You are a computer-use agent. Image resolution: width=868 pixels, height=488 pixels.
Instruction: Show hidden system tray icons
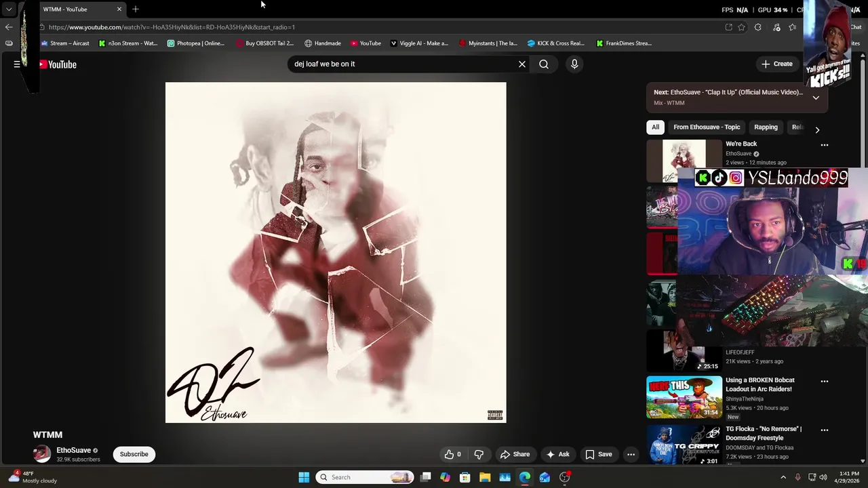783,477
